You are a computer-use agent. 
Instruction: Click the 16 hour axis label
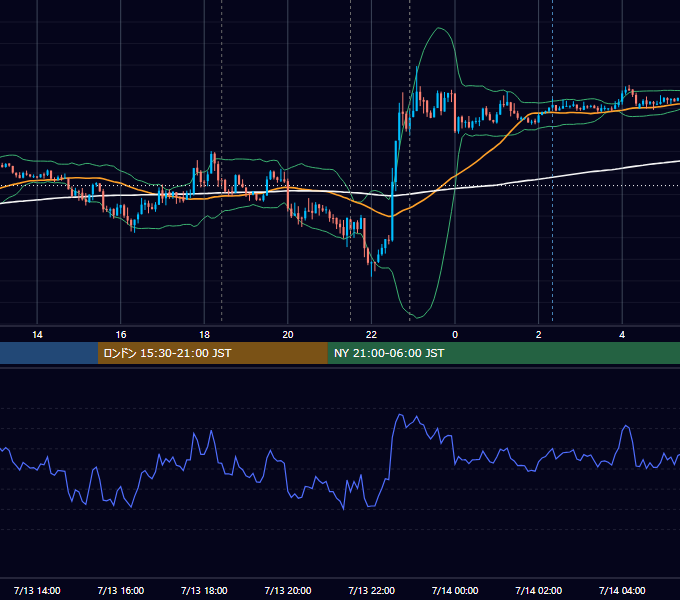pyautogui.click(x=121, y=335)
